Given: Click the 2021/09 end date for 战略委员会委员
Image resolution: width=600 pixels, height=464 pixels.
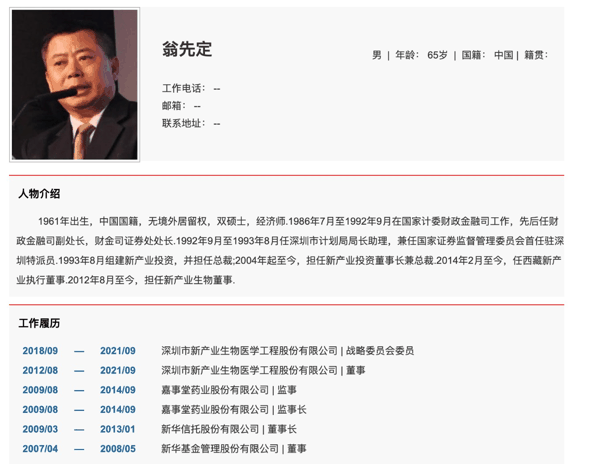Looking at the screenshot, I should pos(118,351).
